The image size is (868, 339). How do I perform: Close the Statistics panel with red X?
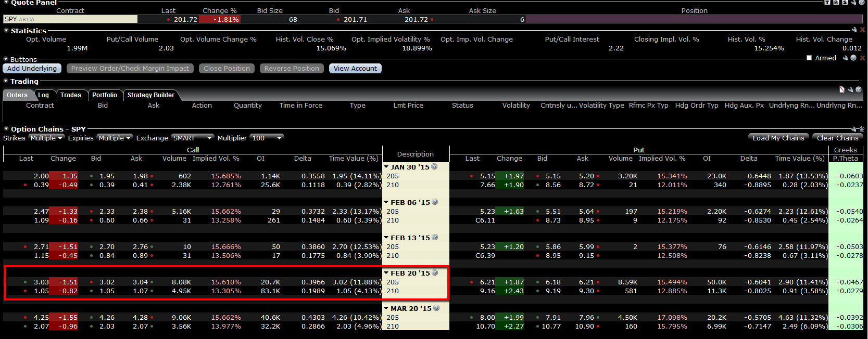(862, 30)
